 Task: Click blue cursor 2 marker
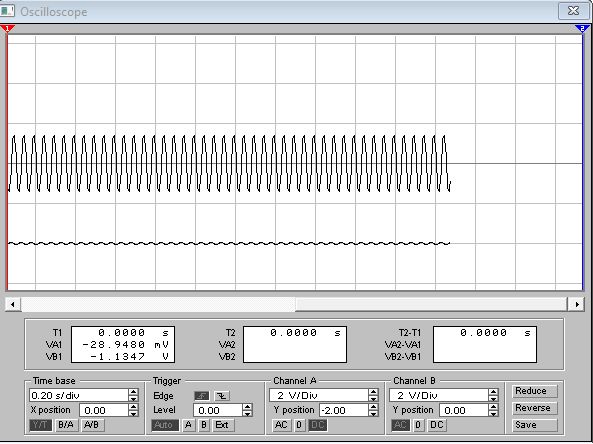click(x=582, y=28)
